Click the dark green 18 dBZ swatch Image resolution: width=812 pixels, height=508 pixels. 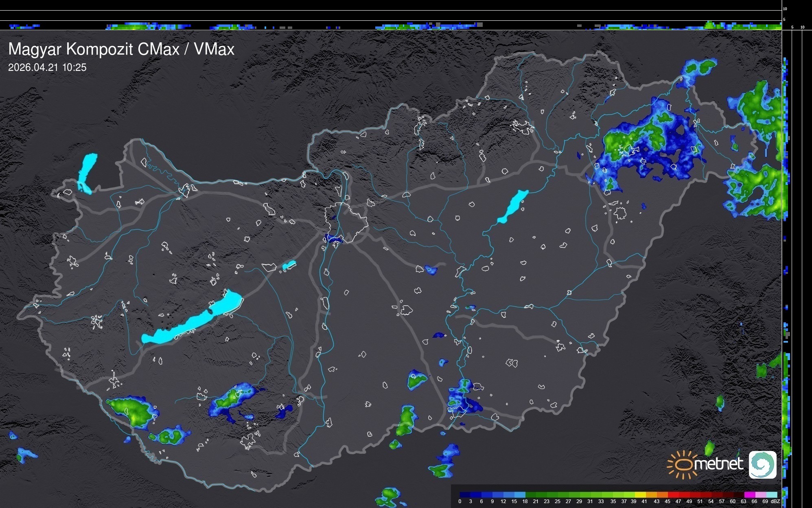click(530, 495)
